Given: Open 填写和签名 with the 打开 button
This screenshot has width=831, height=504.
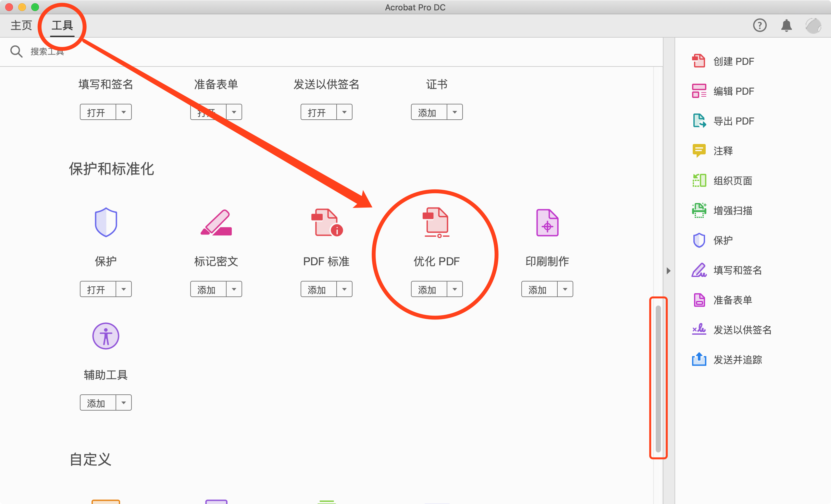Looking at the screenshot, I should click(x=98, y=112).
